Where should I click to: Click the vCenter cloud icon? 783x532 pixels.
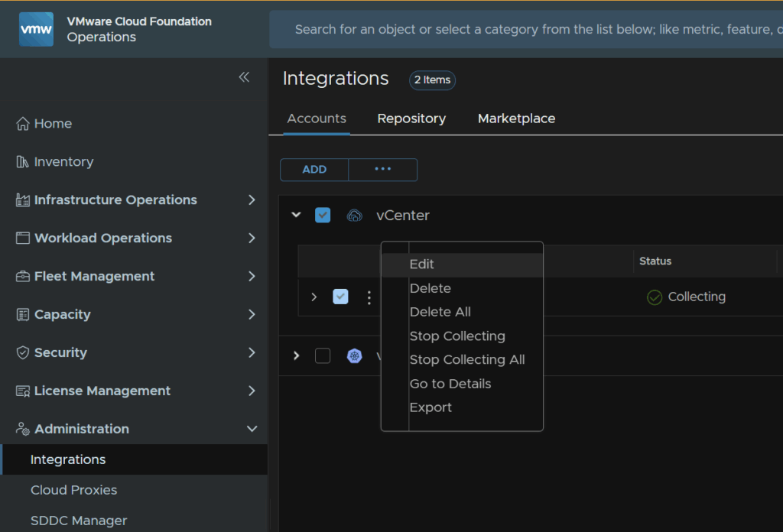pos(355,215)
